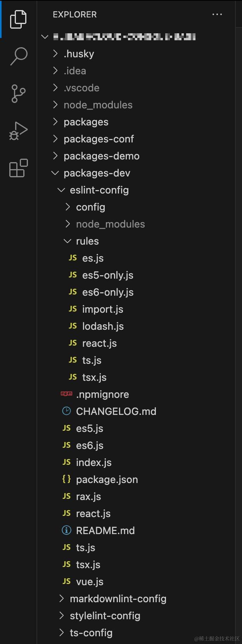
Task: Open the vue.js file
Action: tap(90, 582)
